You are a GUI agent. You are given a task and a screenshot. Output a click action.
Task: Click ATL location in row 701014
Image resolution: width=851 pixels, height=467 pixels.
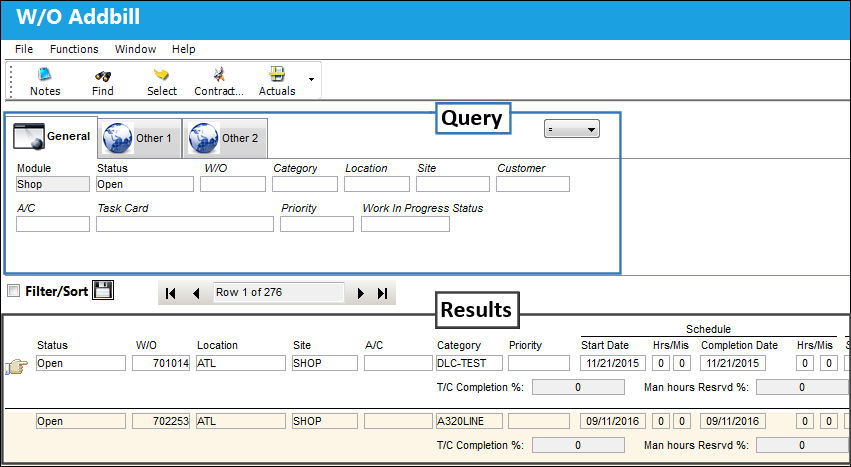(240, 363)
